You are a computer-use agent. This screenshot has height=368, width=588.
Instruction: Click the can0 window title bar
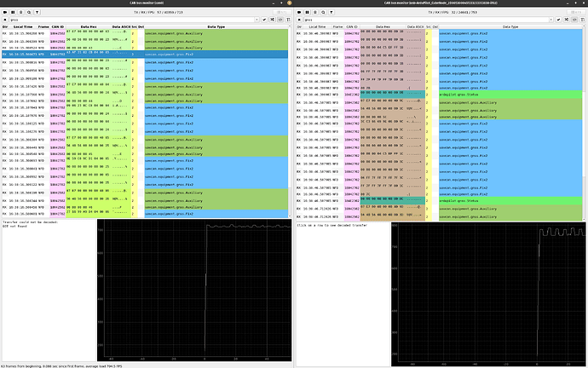(147, 3)
